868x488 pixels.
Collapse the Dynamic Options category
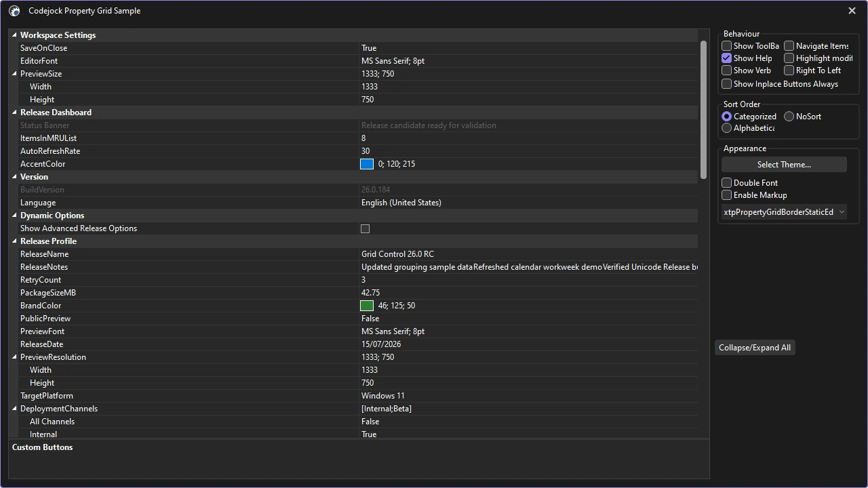click(14, 216)
